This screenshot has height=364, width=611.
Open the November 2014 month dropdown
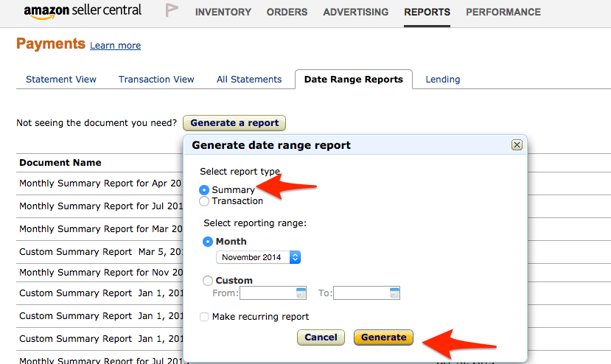tap(259, 257)
